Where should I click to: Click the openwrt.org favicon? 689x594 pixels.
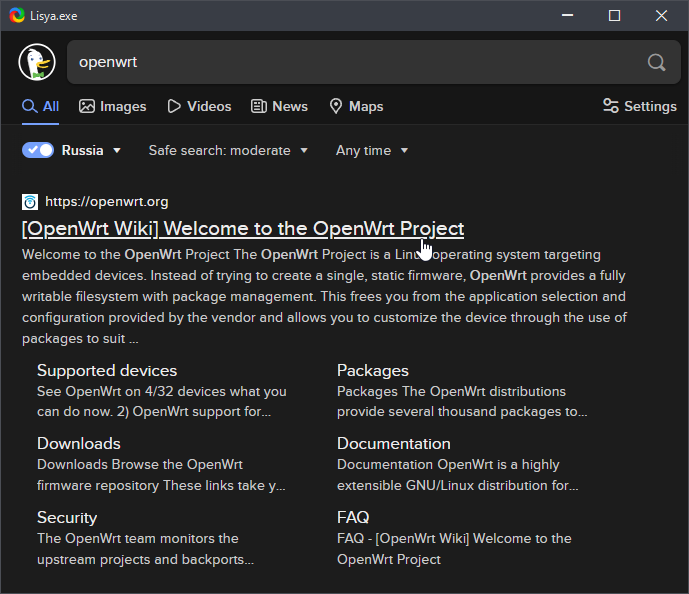coord(30,202)
